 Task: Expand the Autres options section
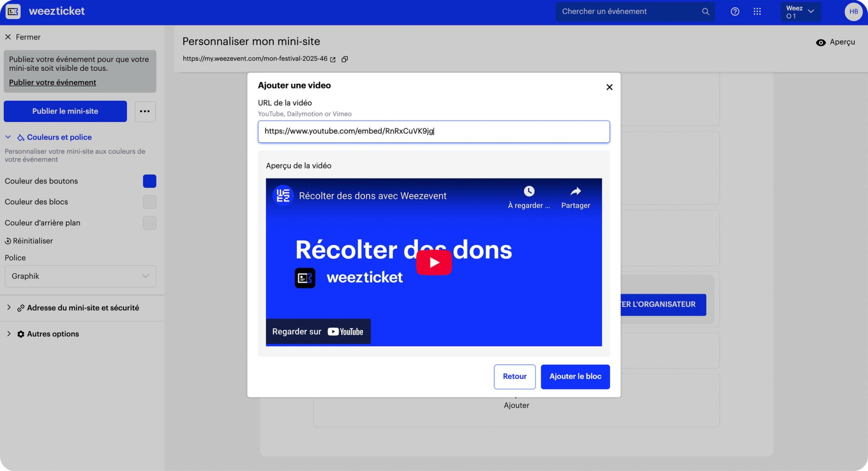click(9, 334)
